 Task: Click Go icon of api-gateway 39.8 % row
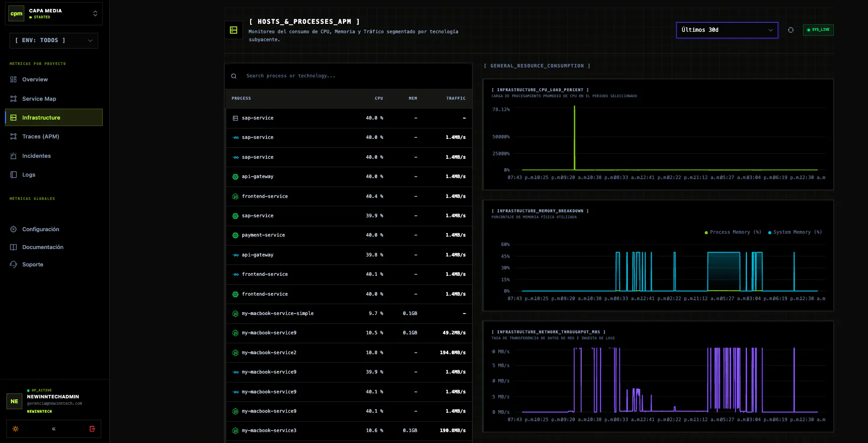(x=236, y=255)
